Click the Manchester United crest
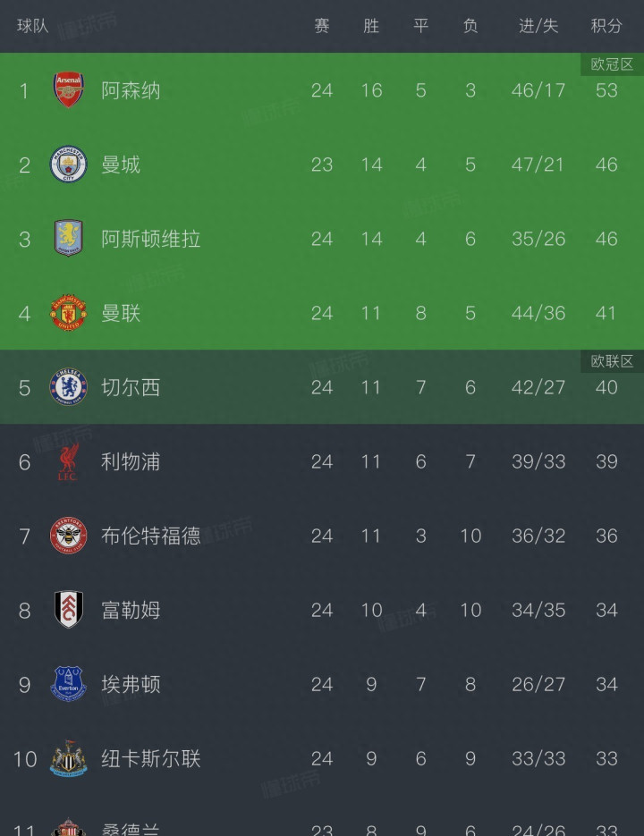 (x=69, y=313)
